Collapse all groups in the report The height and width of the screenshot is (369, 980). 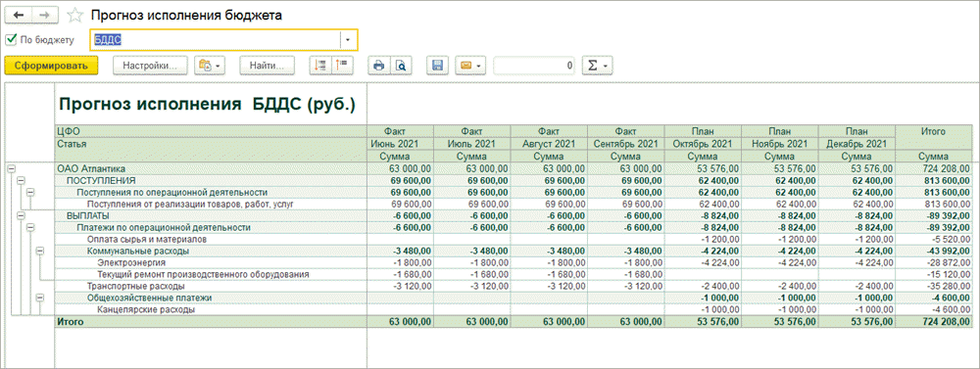(x=342, y=65)
